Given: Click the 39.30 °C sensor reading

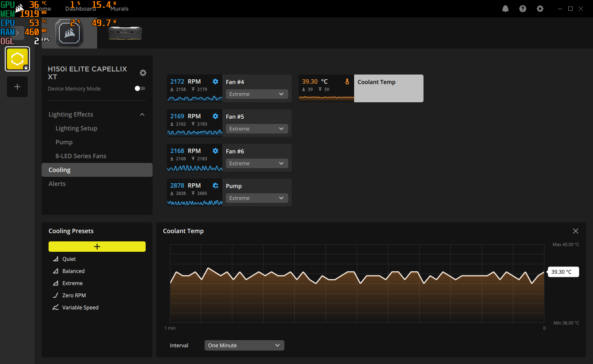Looking at the screenshot, I should (315, 81).
